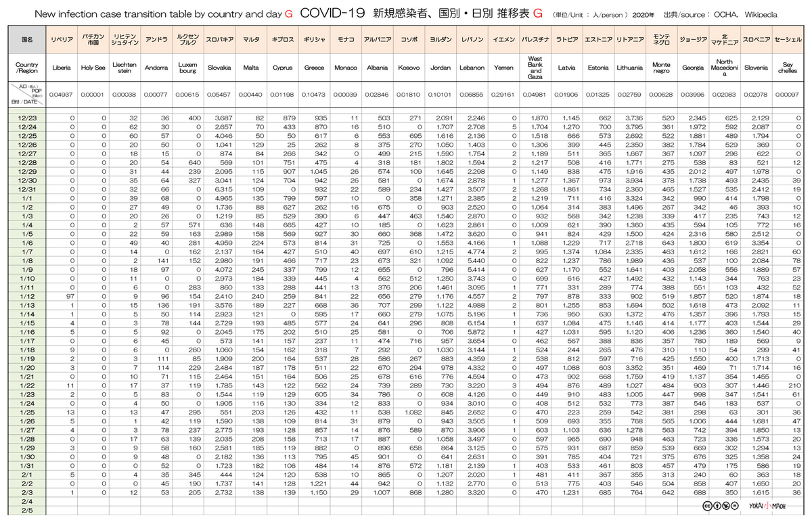
Task: Select the 'Greece' column header
Action: (x=314, y=68)
